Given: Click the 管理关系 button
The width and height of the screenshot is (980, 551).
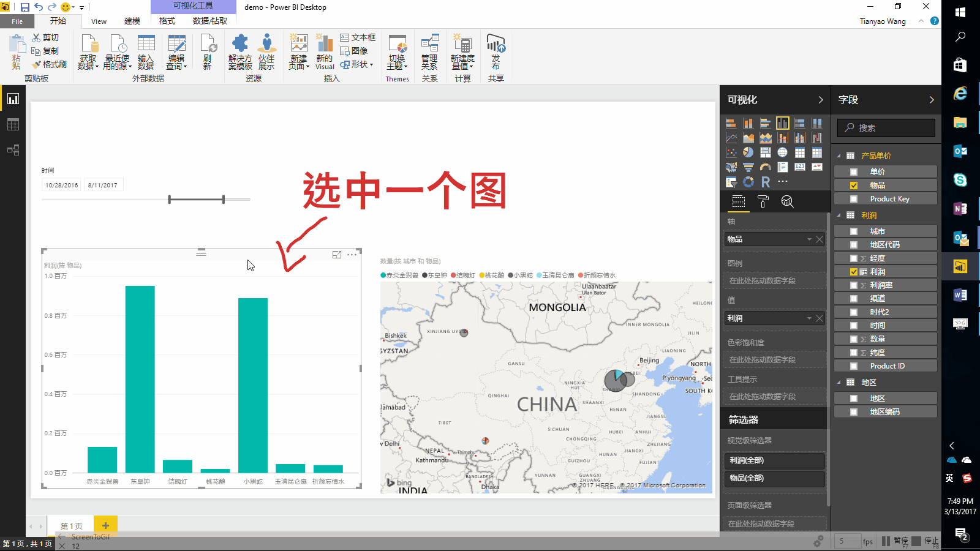Looking at the screenshot, I should (429, 52).
